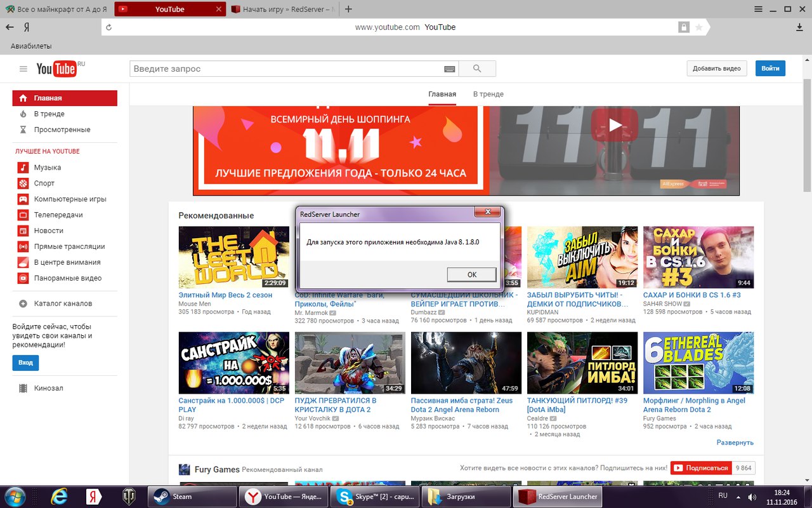This screenshot has width=812, height=508.
Task: Click the blue Вход button in sidebar
Action: [25, 363]
